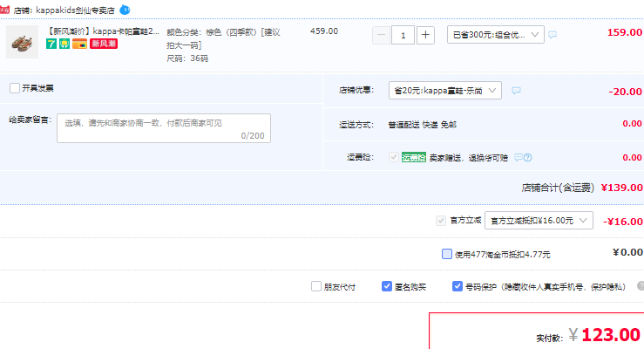
Task: Expand the 省20元 kappa童鞋 store discount dropdown
Action: [445, 91]
